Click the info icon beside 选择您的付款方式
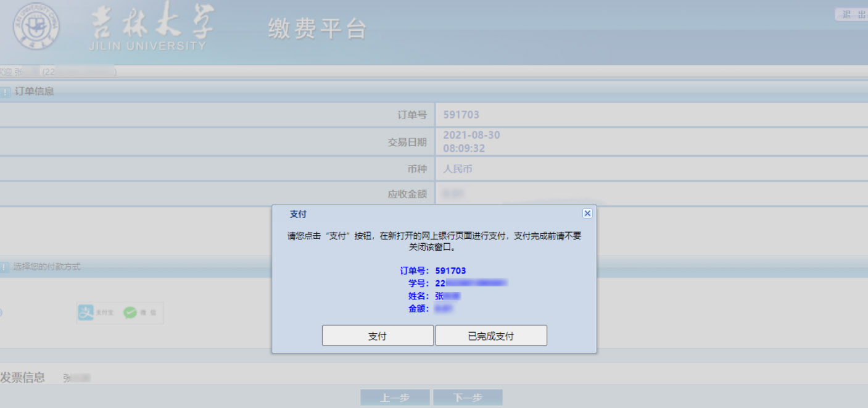Viewport: 868px width, 408px height. click(x=5, y=267)
